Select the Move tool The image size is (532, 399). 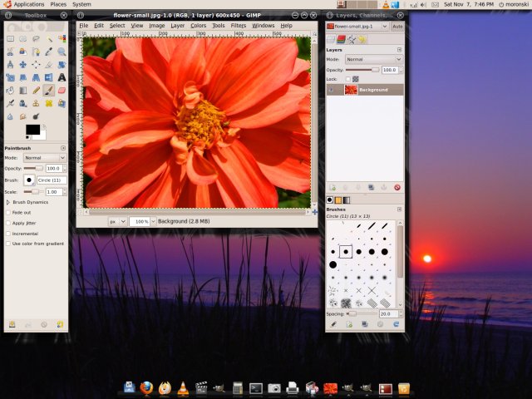point(22,65)
